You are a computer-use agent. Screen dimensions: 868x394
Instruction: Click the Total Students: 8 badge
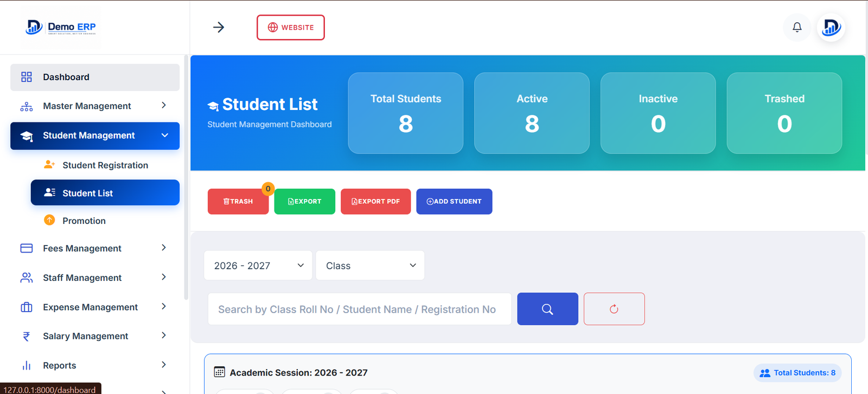tap(797, 373)
